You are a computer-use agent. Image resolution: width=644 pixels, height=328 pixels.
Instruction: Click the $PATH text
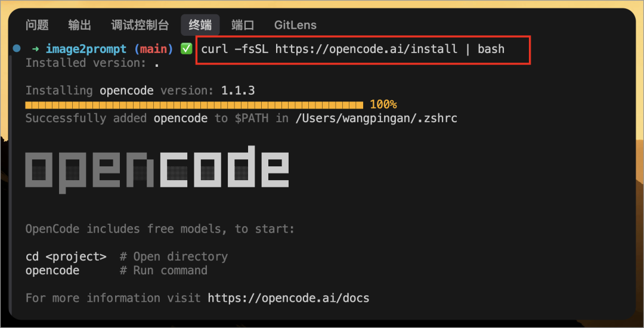click(x=252, y=118)
